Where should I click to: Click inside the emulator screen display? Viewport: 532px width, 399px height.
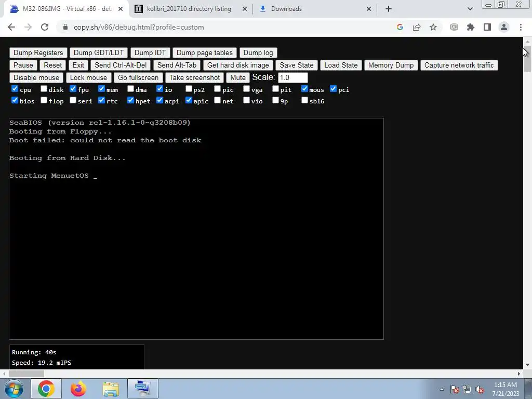tap(196, 229)
